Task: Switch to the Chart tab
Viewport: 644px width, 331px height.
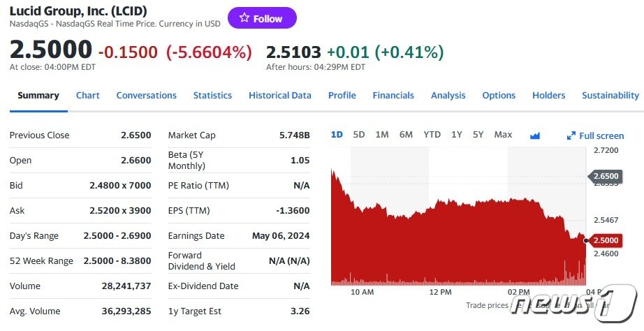Action: tap(87, 96)
